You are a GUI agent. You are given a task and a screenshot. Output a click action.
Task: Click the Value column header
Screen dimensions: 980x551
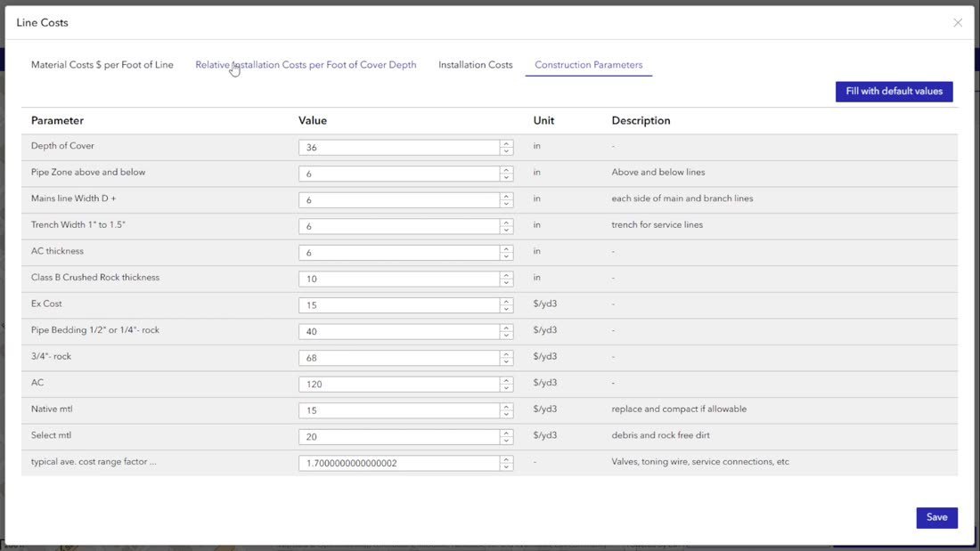[313, 120]
